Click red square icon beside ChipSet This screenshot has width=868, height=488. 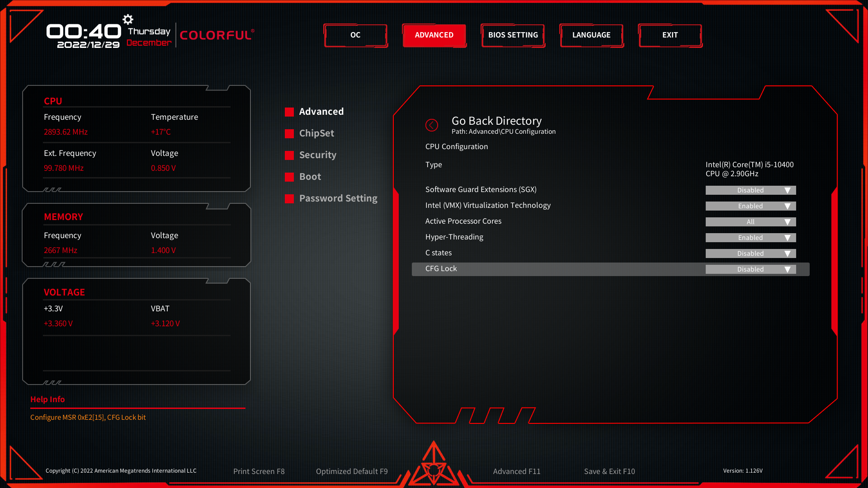point(289,134)
